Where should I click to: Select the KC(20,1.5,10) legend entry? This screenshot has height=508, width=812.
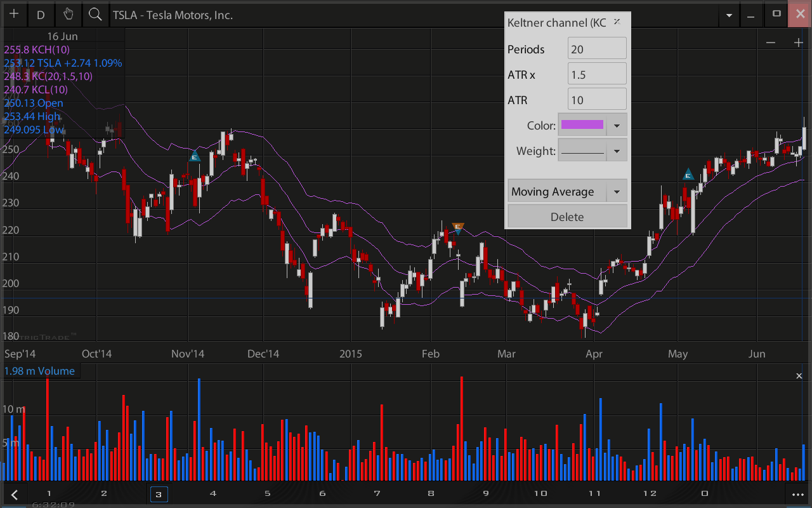48,76
